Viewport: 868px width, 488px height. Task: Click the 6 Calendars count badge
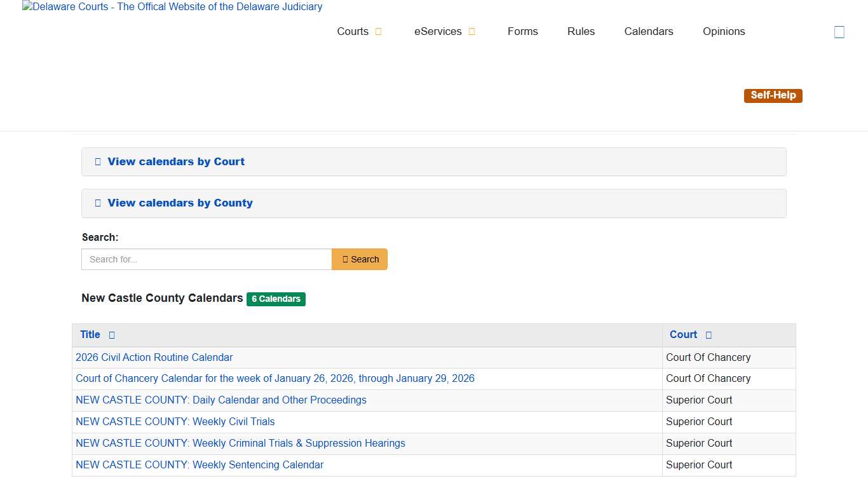tap(276, 299)
